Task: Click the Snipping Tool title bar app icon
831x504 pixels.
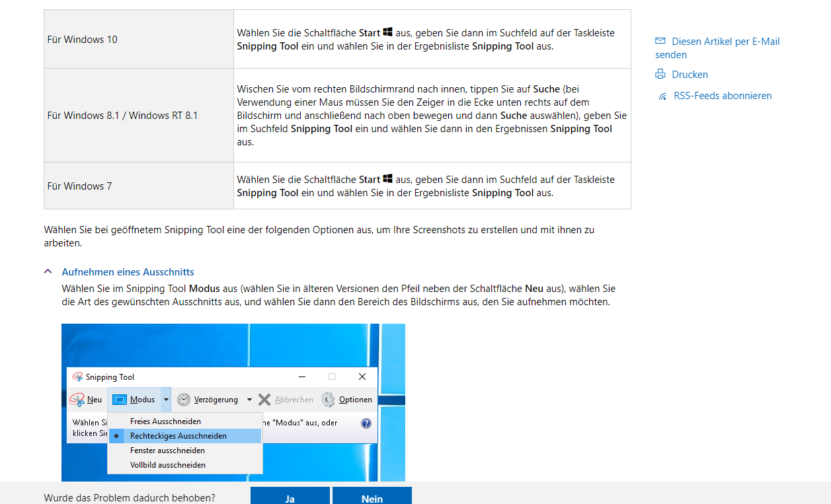Action: [x=77, y=377]
